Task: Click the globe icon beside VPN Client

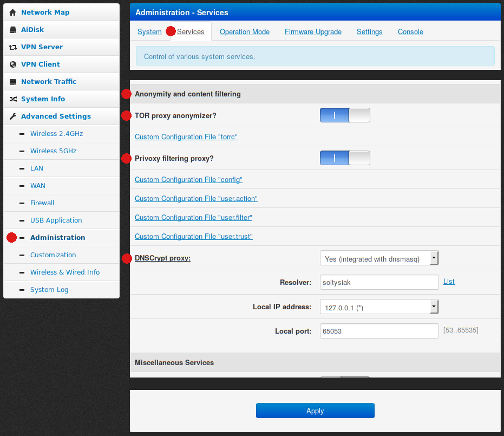Action: 13,64
